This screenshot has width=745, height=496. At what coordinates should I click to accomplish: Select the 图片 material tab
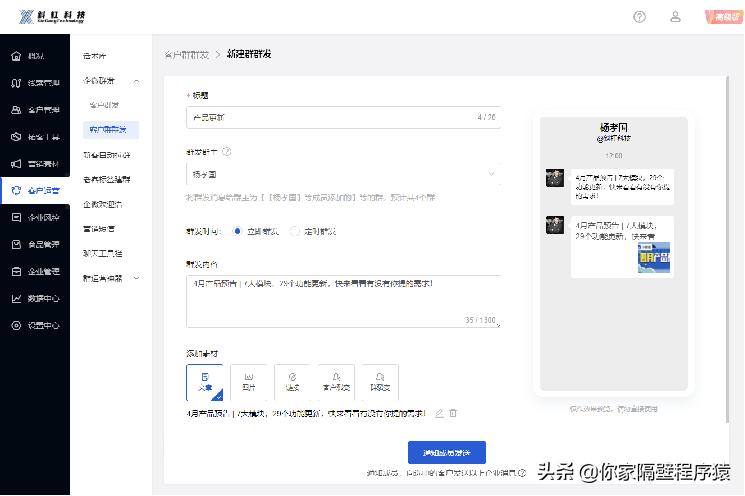248,382
